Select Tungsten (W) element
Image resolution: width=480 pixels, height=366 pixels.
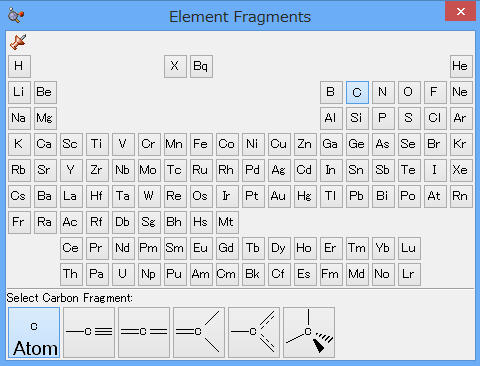[149, 196]
